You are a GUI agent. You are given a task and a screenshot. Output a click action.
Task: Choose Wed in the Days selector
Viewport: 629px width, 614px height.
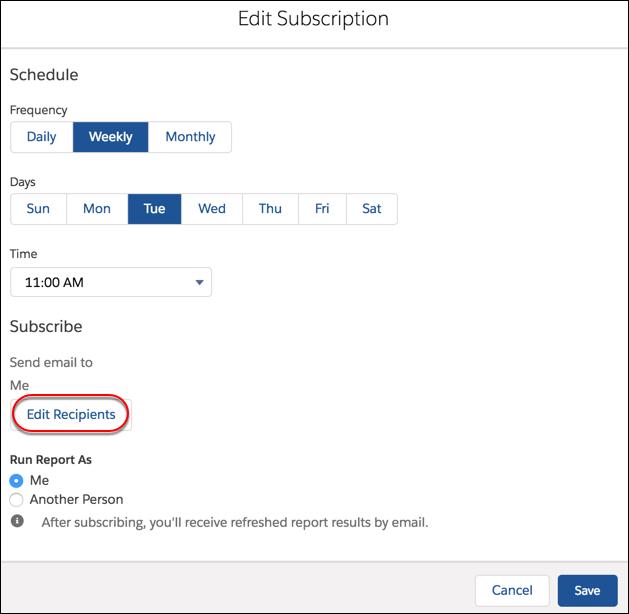[212, 209]
